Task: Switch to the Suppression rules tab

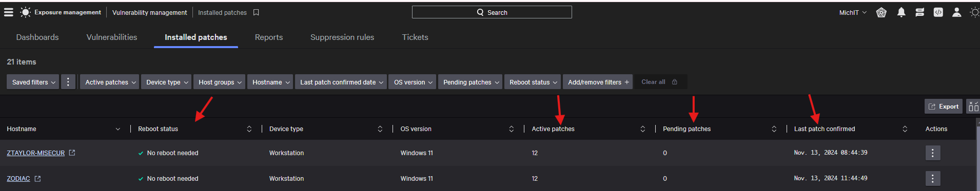Action: pyautogui.click(x=342, y=37)
